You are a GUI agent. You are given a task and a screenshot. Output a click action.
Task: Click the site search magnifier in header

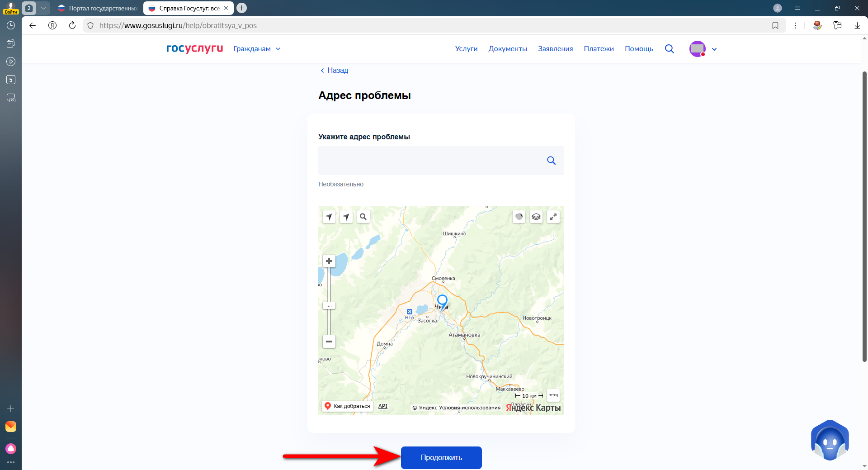tap(670, 49)
